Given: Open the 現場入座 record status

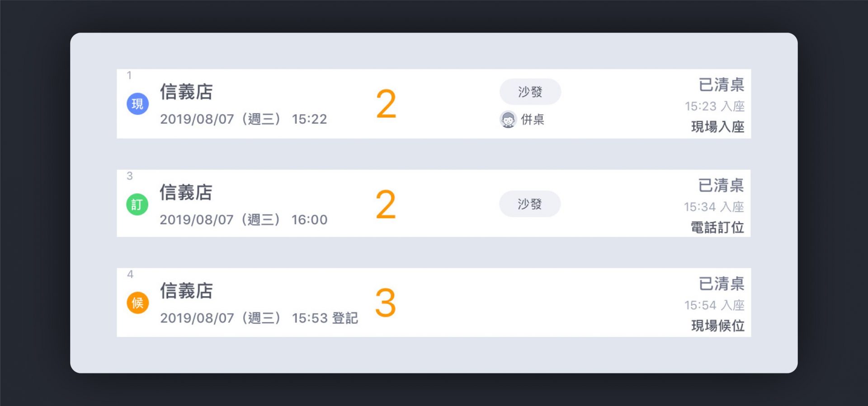Looking at the screenshot, I should coord(717,127).
